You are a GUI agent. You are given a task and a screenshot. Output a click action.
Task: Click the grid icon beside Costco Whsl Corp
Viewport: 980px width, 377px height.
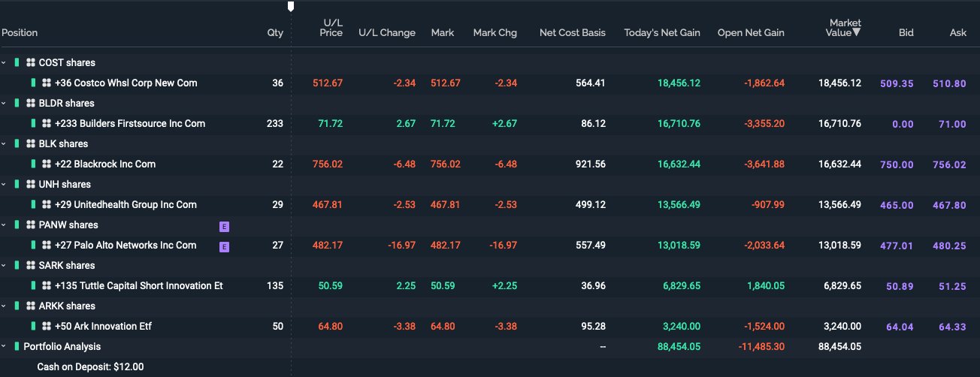point(47,83)
